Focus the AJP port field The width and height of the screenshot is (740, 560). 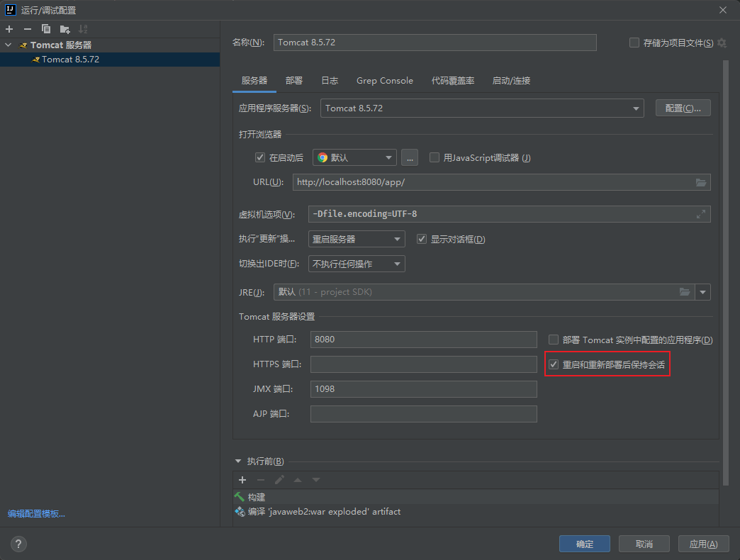coord(423,414)
